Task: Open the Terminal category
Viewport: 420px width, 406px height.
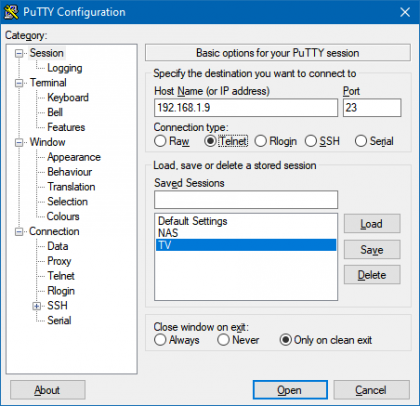Action: click(48, 83)
